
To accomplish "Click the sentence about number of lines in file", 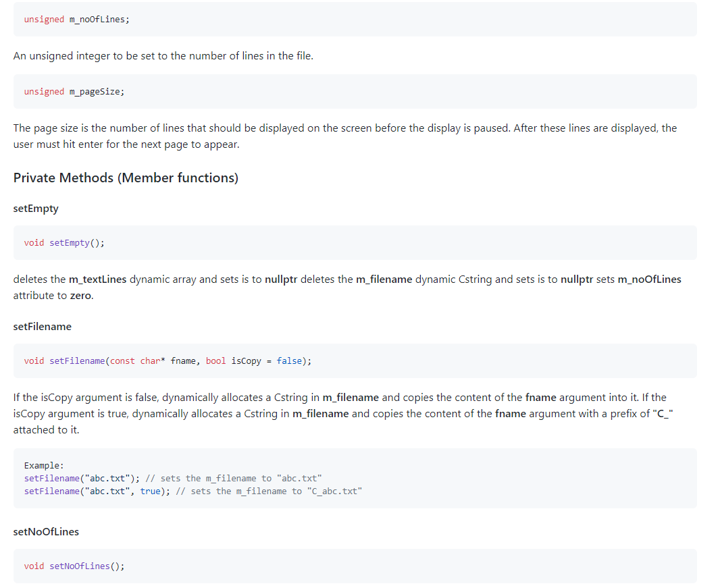I will tap(163, 56).
